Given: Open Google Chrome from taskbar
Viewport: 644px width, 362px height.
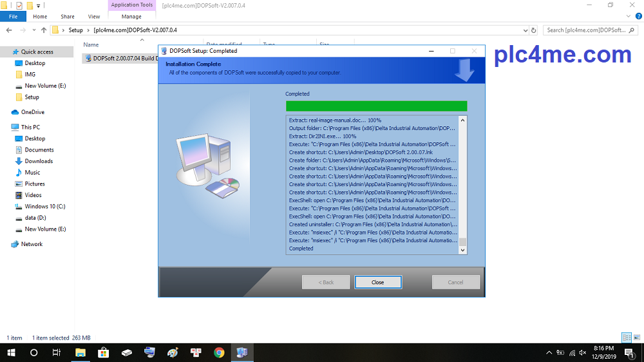Looking at the screenshot, I should [219, 352].
